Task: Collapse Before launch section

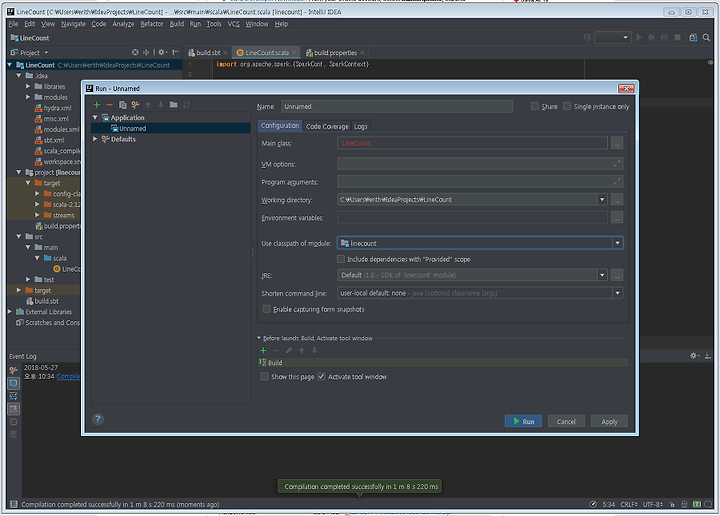Action: click(259, 338)
